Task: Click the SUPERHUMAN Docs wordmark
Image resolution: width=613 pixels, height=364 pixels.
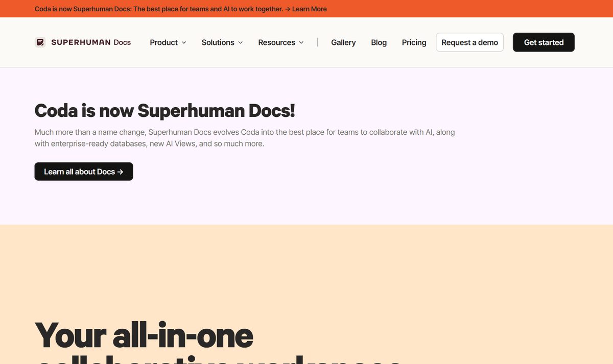Action: click(91, 42)
